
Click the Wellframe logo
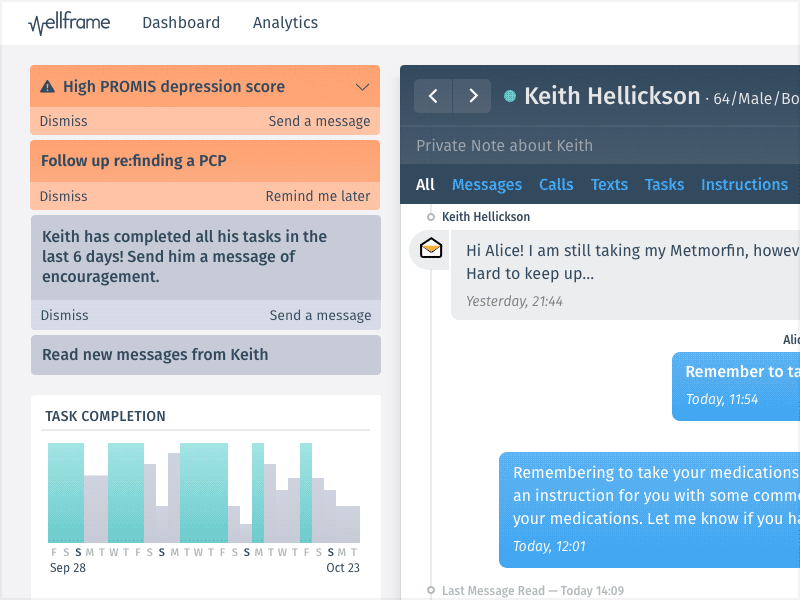69,23
